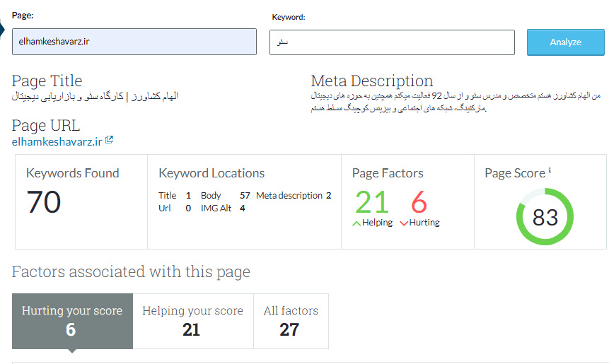
Task: Click the green Helping up-arrow icon
Action: tap(356, 223)
